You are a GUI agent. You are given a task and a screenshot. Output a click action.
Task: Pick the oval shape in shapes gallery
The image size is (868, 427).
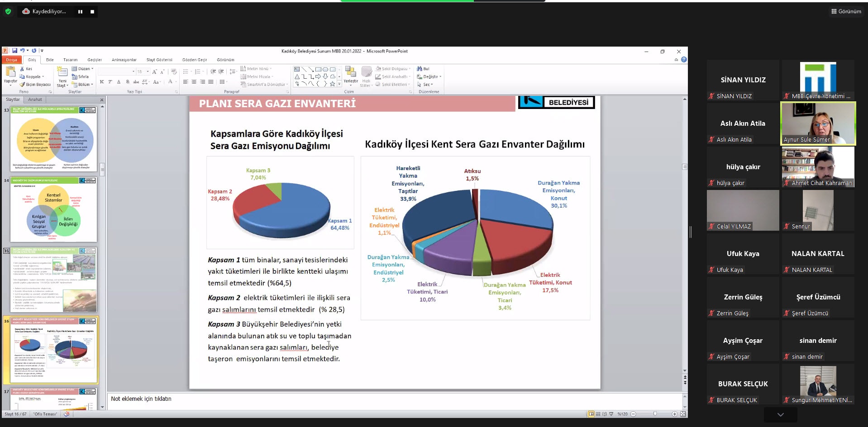(325, 69)
